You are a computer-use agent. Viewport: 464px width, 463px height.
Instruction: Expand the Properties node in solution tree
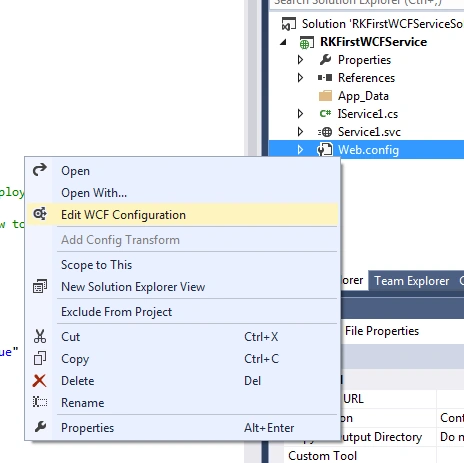pyautogui.click(x=300, y=60)
